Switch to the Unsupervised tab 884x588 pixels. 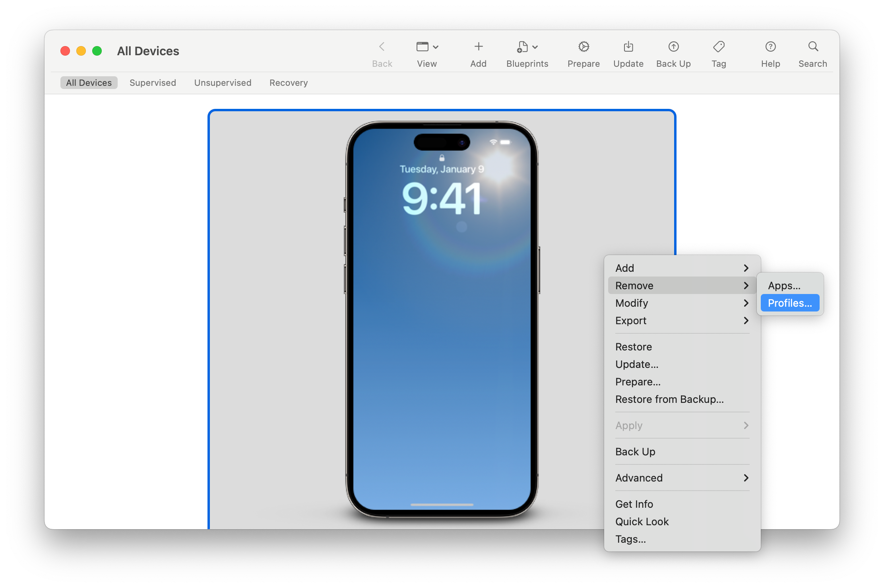click(x=223, y=83)
